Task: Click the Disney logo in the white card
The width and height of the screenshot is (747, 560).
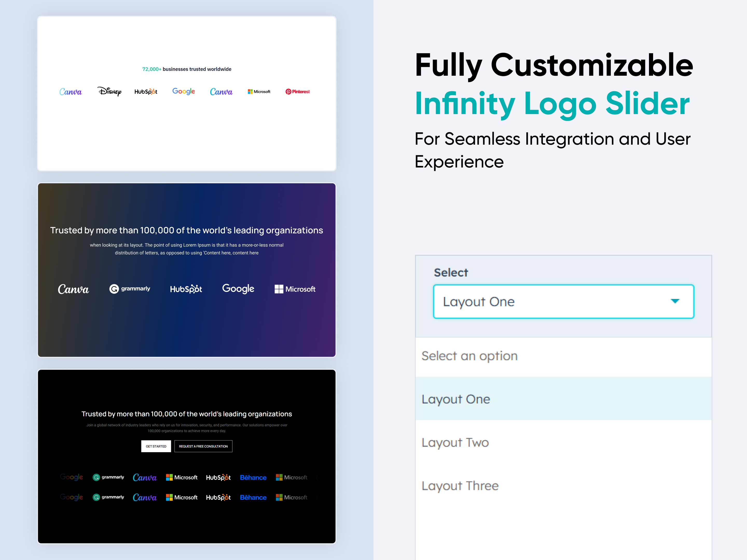Action: 109,92
